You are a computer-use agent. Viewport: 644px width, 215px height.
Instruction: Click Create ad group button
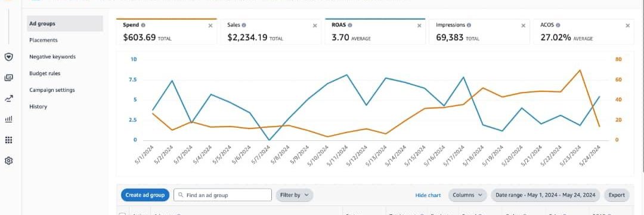pyautogui.click(x=145, y=195)
